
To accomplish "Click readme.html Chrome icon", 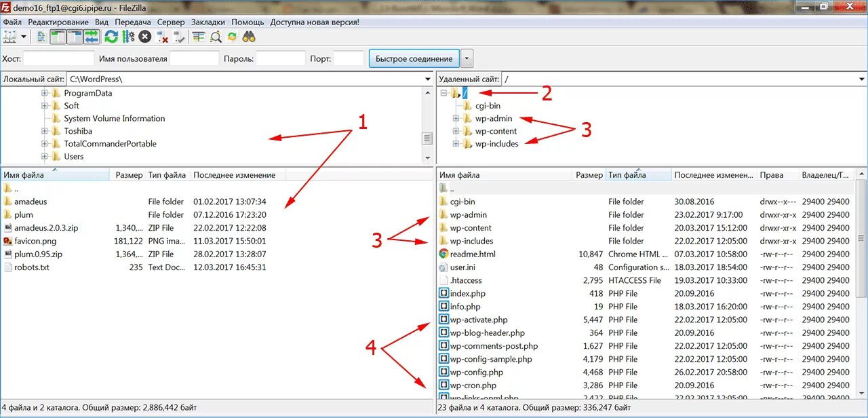I will [443, 254].
